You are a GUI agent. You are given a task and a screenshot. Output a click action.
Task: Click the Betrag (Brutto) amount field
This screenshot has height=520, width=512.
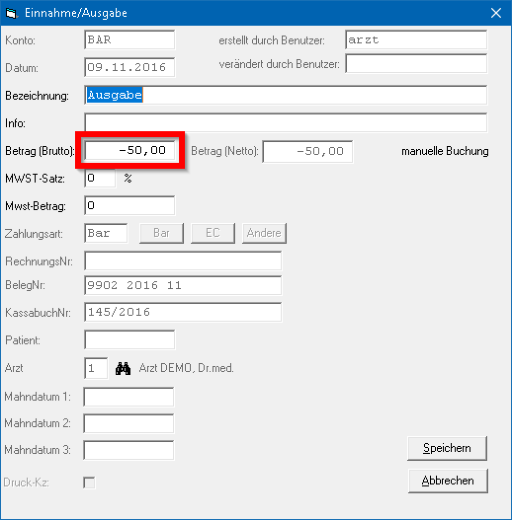(130, 150)
